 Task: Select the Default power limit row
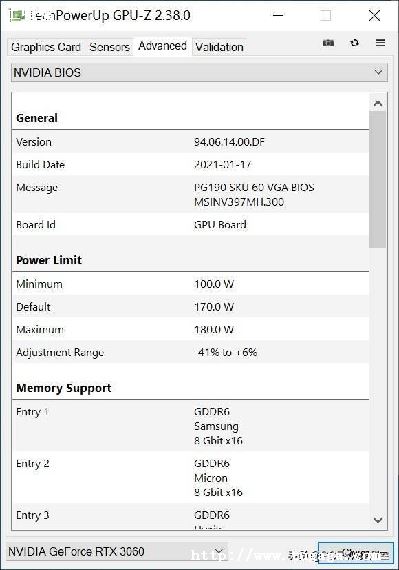coord(190,307)
